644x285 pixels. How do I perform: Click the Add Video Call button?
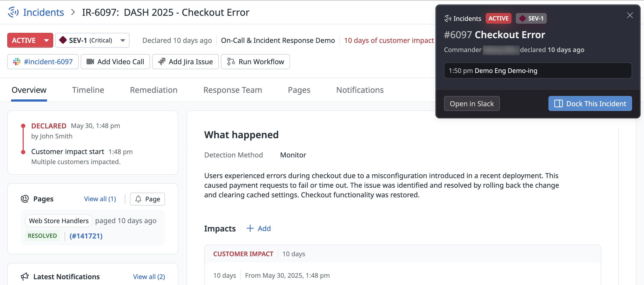pyautogui.click(x=115, y=62)
